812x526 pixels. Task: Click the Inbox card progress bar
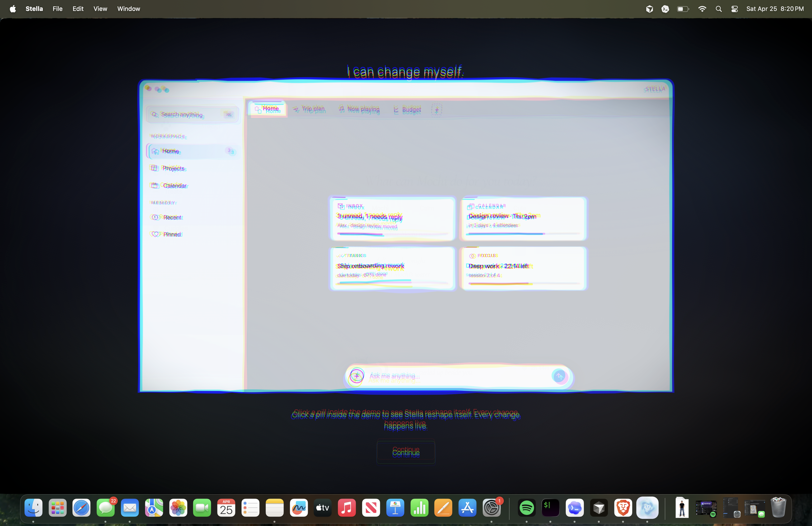(392, 234)
